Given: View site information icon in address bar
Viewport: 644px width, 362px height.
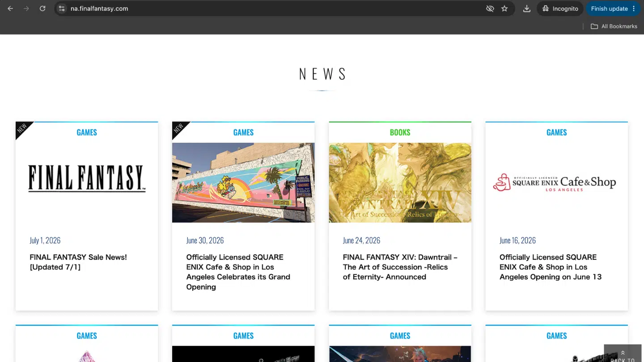Looking at the screenshot, I should click(x=62, y=8).
